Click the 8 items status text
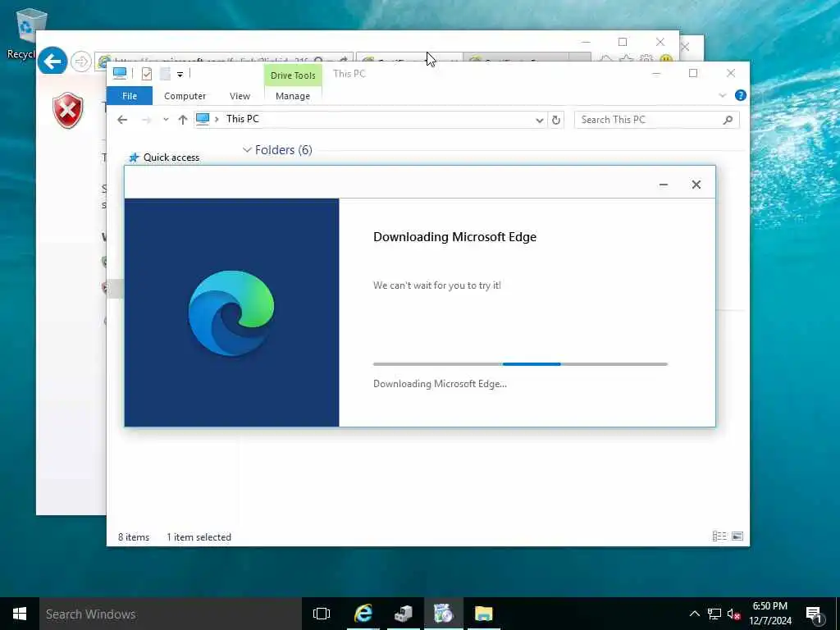 [x=134, y=536]
